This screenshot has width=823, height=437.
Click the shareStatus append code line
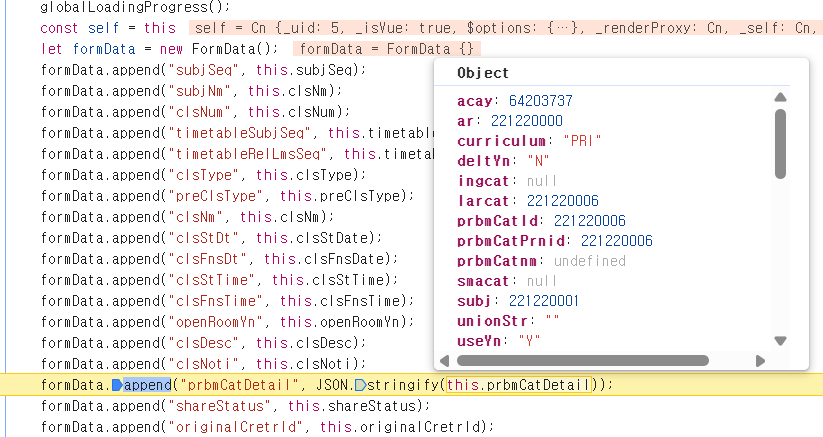coord(235,406)
